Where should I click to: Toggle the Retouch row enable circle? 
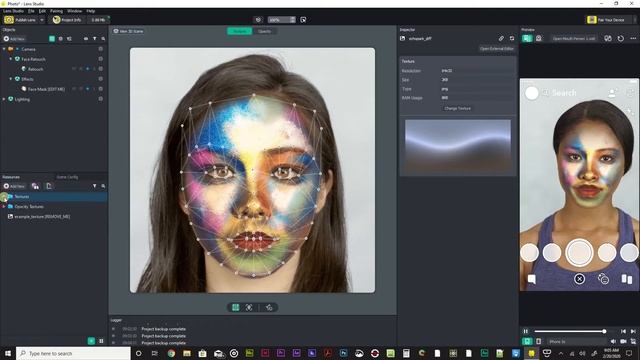(100, 69)
